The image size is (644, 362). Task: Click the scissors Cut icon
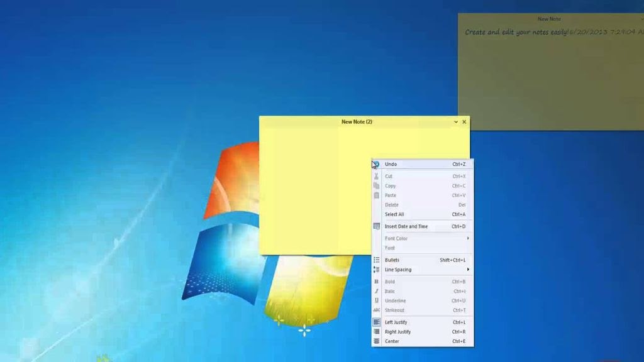point(376,176)
